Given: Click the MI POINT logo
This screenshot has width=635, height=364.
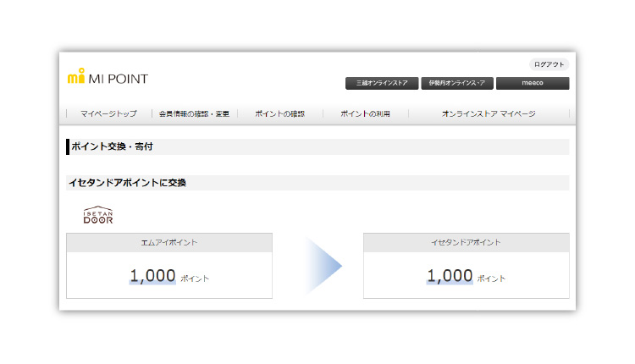Looking at the screenshot, I should [x=108, y=76].
